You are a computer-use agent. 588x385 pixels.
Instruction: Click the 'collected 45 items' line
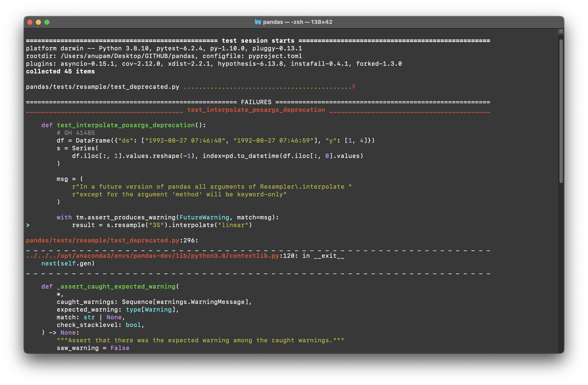(60, 71)
